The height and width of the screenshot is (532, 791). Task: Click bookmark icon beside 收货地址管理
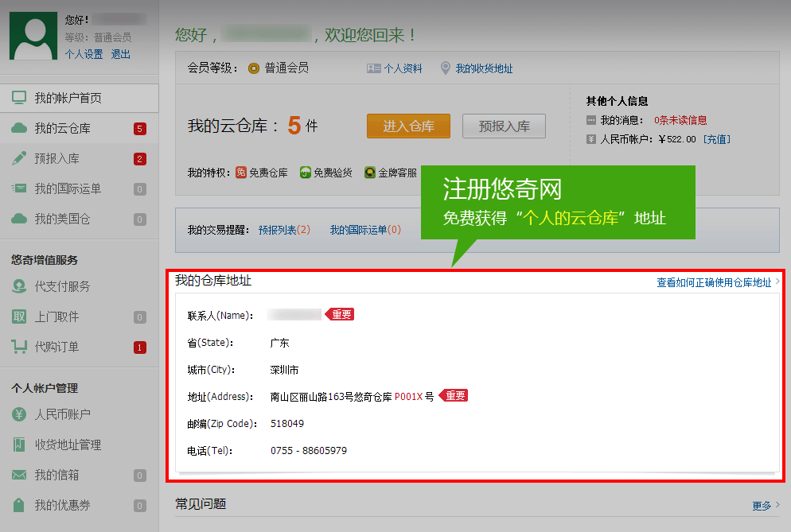[x=19, y=445]
